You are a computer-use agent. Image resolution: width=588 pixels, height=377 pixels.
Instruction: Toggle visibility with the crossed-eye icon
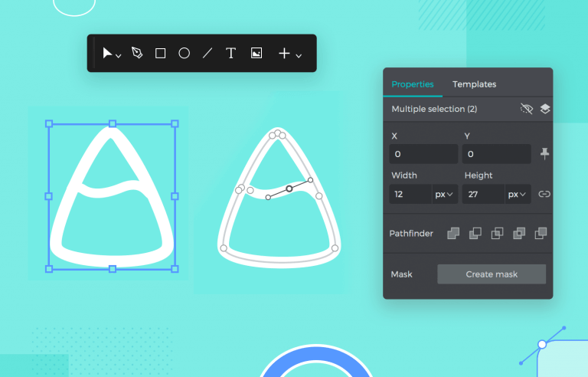(527, 109)
